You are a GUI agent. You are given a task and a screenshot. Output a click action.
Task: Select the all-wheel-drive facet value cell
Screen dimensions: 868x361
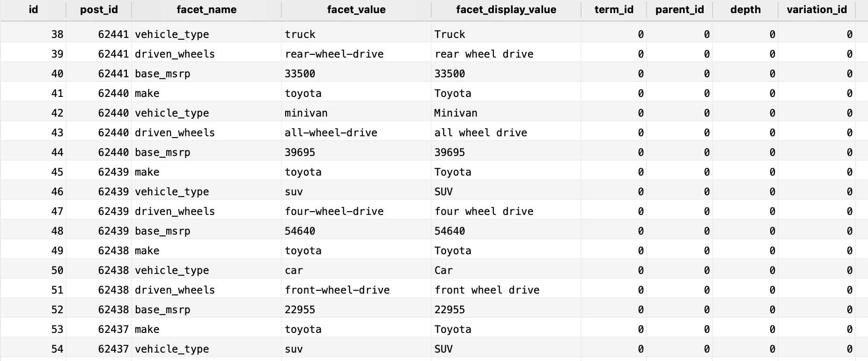(331, 133)
